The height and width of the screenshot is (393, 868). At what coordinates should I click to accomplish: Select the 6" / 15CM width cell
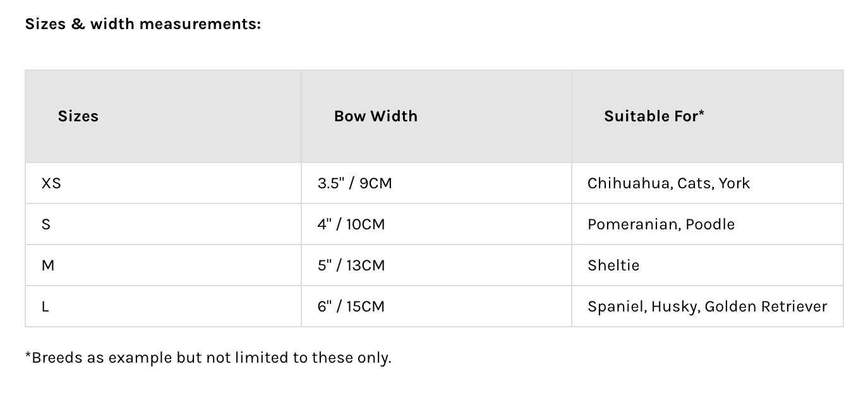tap(351, 306)
